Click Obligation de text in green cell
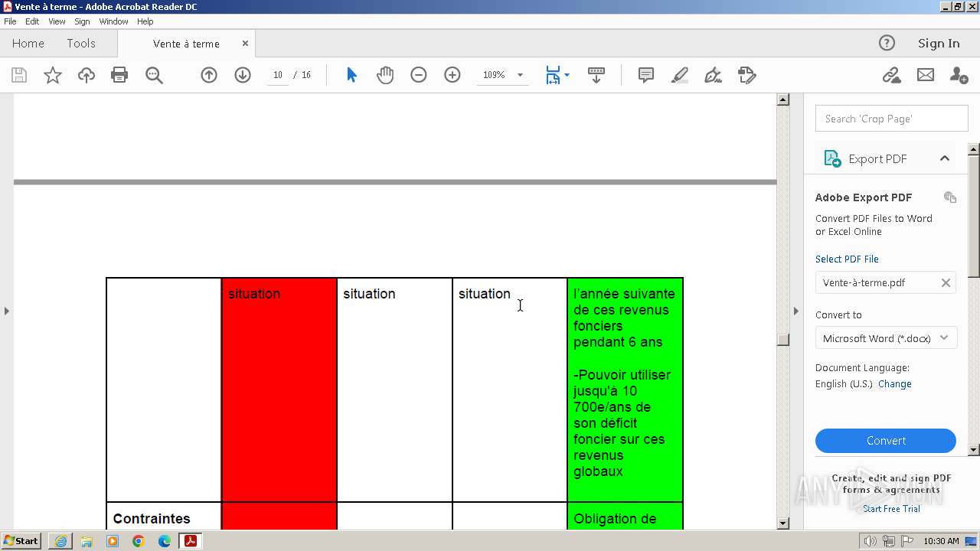Screen dimensions: 980x551 [x=615, y=519]
